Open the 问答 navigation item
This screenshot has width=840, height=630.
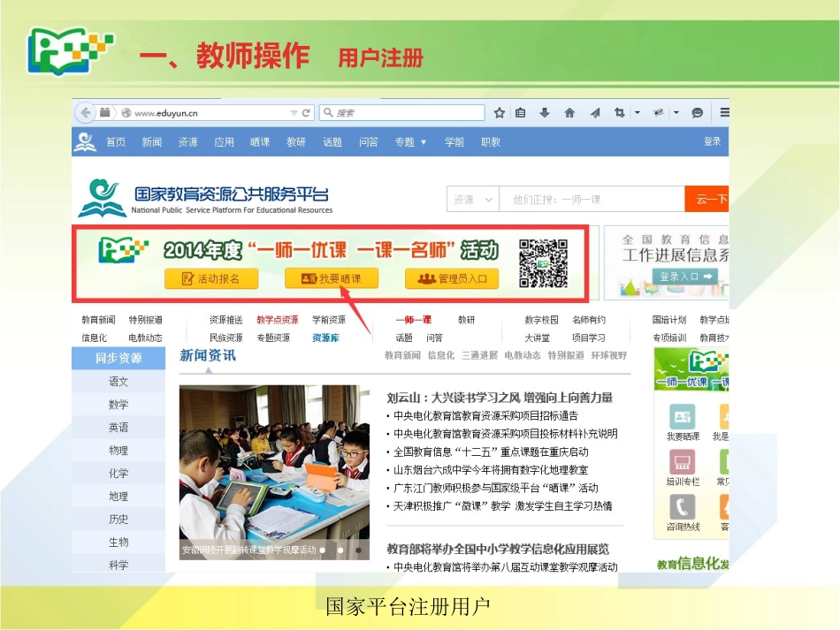[x=368, y=142]
